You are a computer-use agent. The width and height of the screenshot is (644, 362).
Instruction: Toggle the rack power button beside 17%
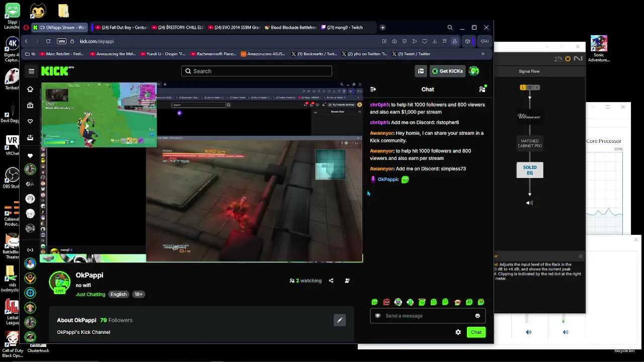point(568,58)
